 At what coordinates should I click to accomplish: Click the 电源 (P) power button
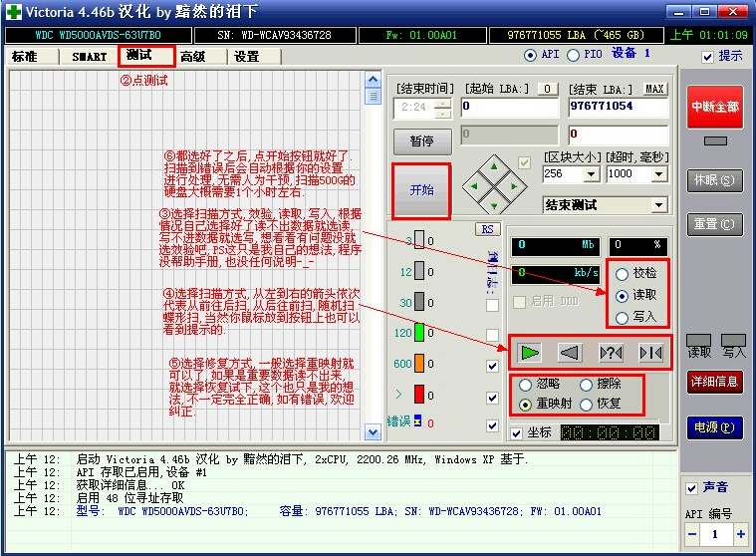pos(714,427)
